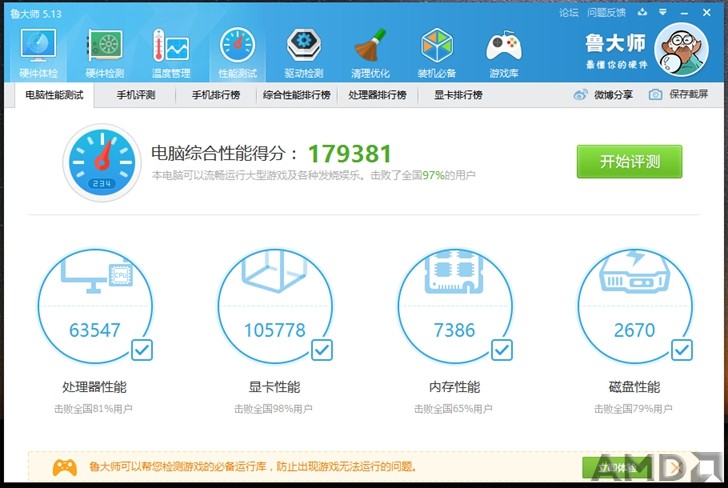Click memory score 7386
The image size is (728, 488).
454,330
